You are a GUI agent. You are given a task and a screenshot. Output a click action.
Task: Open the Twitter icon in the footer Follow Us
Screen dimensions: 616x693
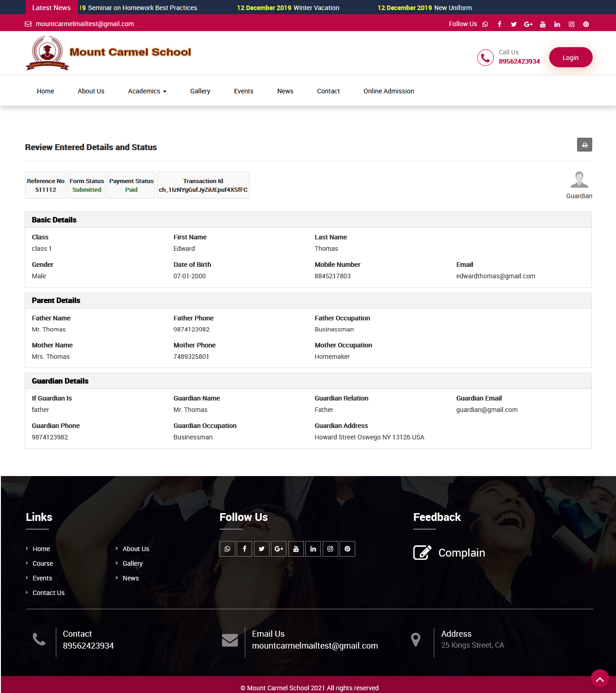point(261,549)
